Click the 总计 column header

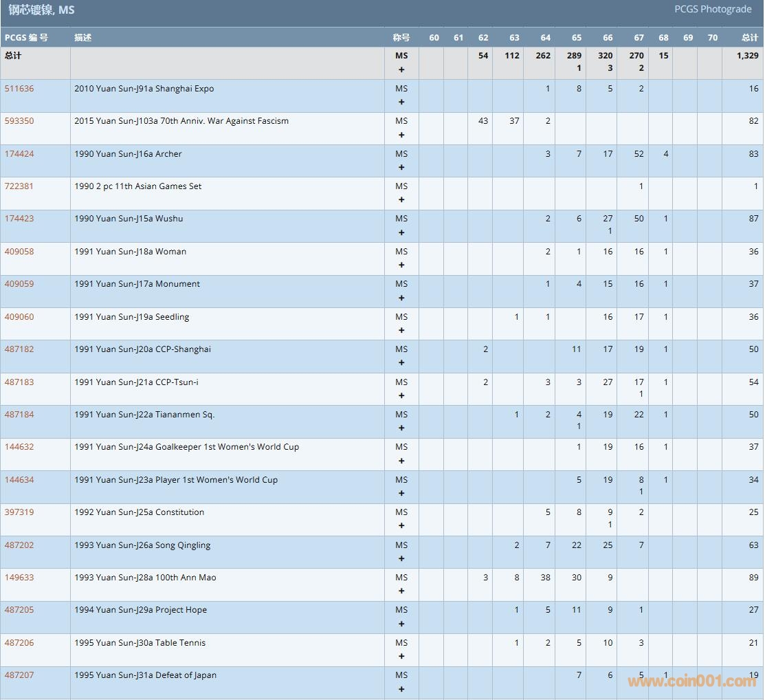[x=749, y=38]
